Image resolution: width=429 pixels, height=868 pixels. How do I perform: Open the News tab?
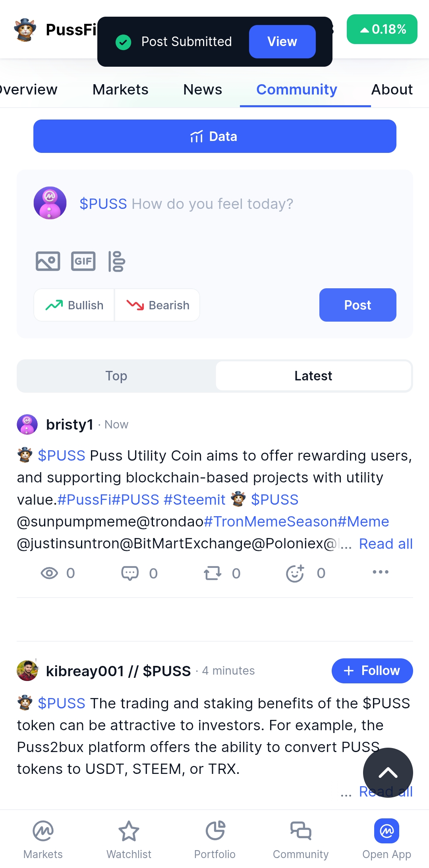click(x=203, y=89)
